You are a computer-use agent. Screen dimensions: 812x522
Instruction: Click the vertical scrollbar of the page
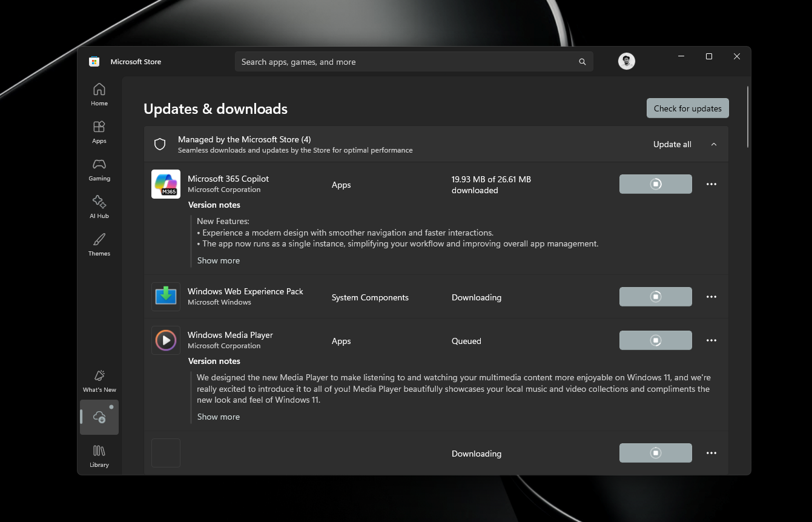point(748,117)
